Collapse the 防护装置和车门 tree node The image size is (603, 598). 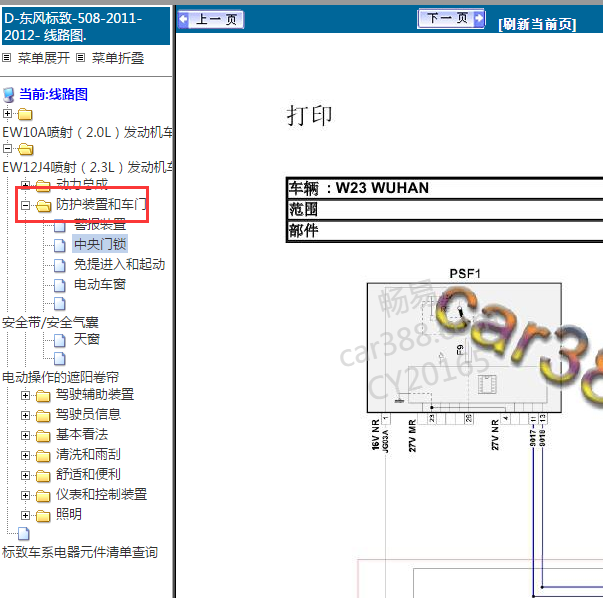25,205
